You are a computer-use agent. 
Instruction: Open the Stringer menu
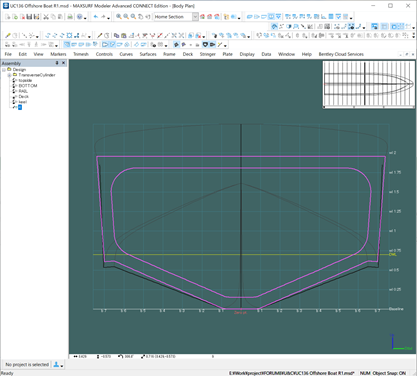[x=208, y=54]
